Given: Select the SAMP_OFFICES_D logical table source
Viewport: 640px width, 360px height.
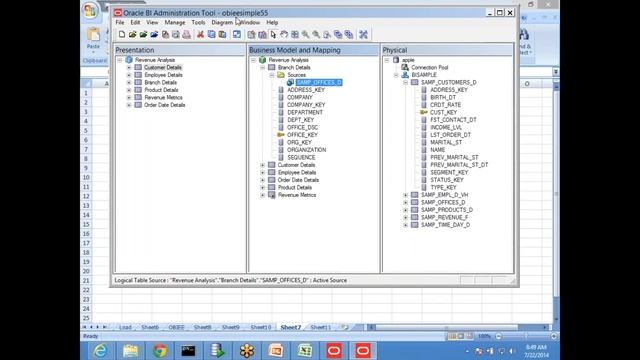Looking at the screenshot, I should click(319, 82).
